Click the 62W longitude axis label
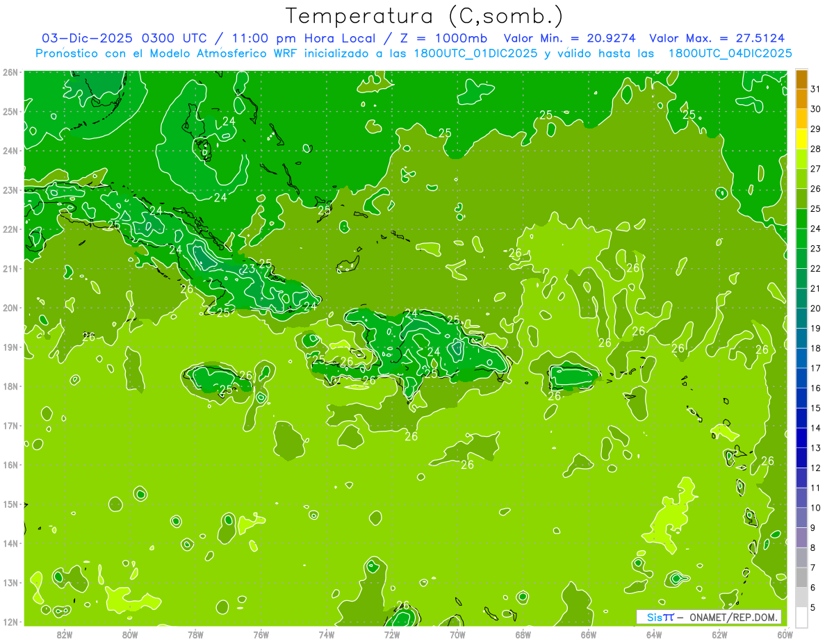Viewport: 834px width, 644px height. tap(719, 634)
